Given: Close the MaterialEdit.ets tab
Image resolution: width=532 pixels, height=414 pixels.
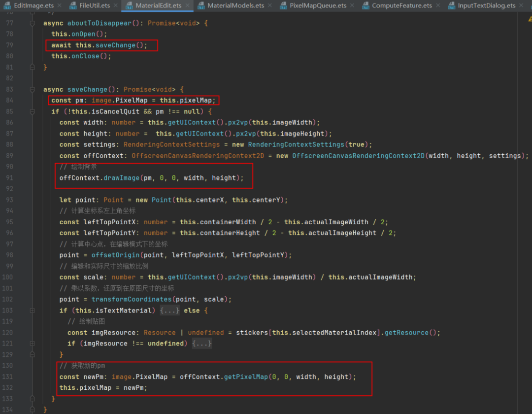Looking at the screenshot, I should point(189,6).
